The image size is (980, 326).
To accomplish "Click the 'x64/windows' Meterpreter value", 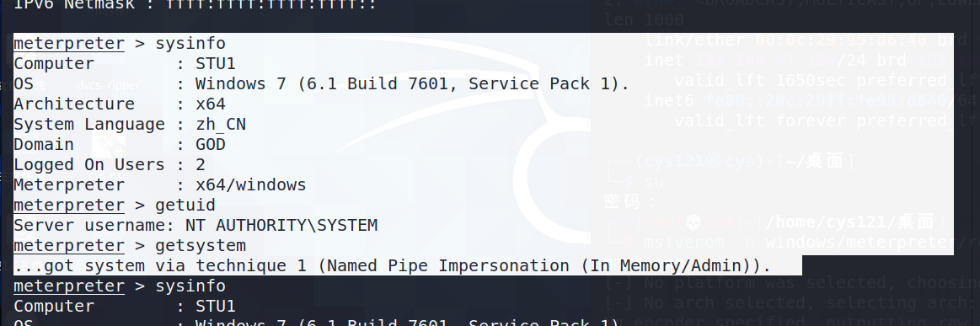I will coord(250,184).
